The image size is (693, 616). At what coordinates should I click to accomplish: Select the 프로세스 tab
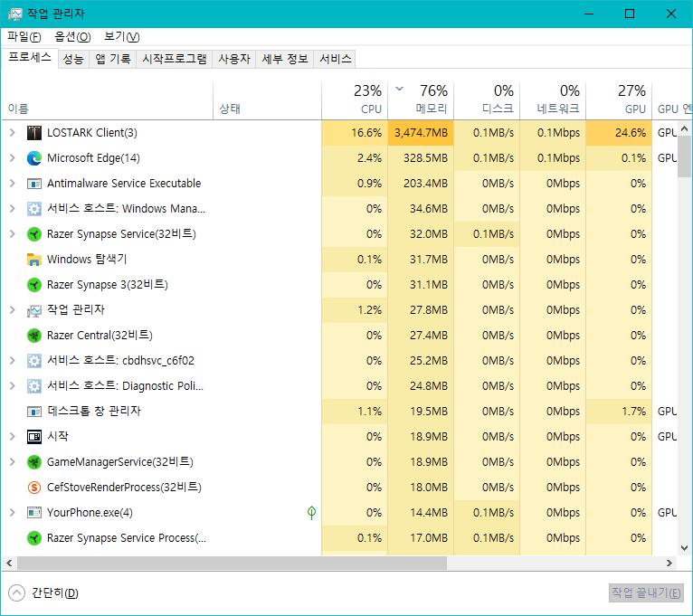30,58
